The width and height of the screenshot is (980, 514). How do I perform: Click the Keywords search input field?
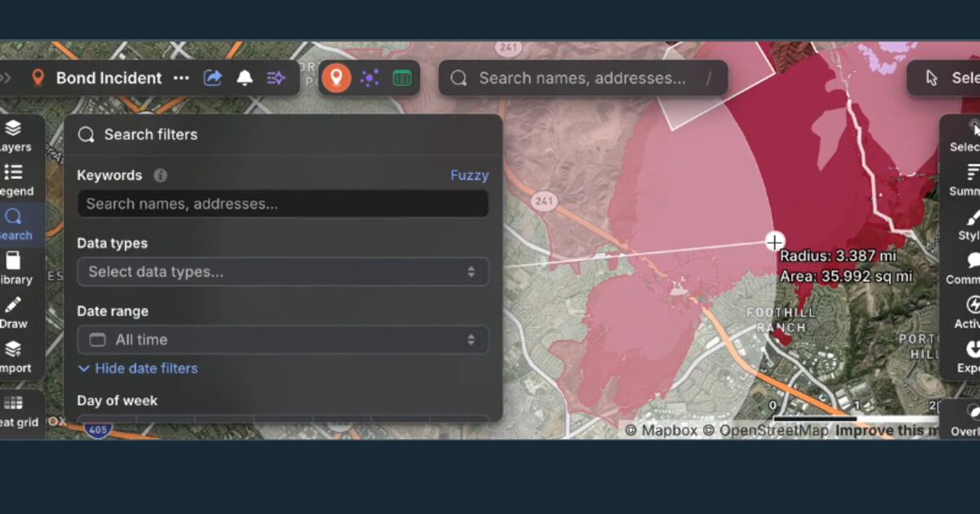point(283,204)
